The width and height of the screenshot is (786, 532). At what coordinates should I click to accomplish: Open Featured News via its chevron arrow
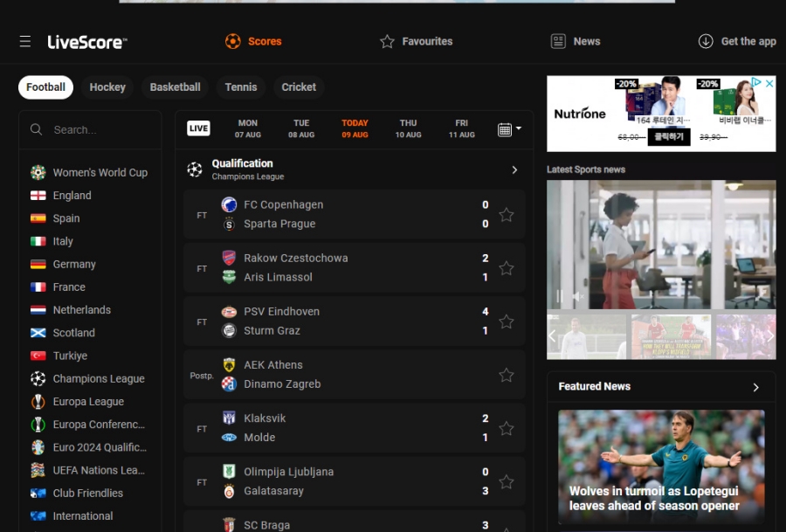click(756, 387)
